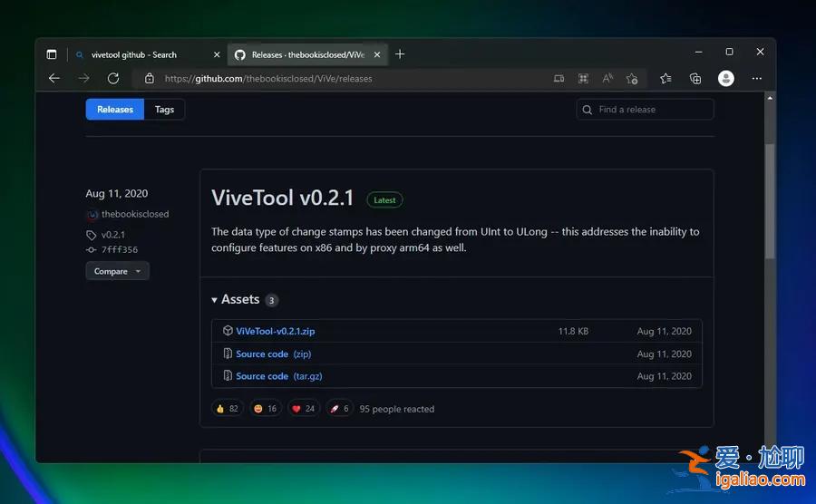Open the tab actions menu icon

tap(52, 54)
